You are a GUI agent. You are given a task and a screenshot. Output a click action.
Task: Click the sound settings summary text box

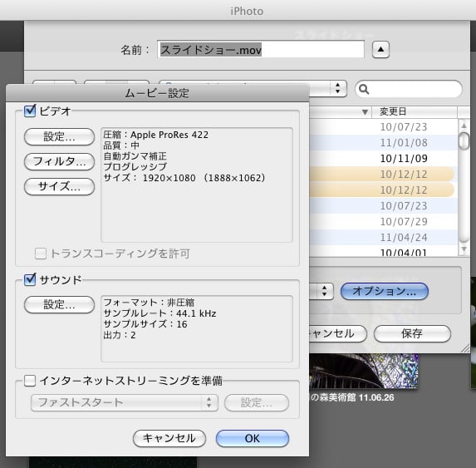tap(197, 328)
